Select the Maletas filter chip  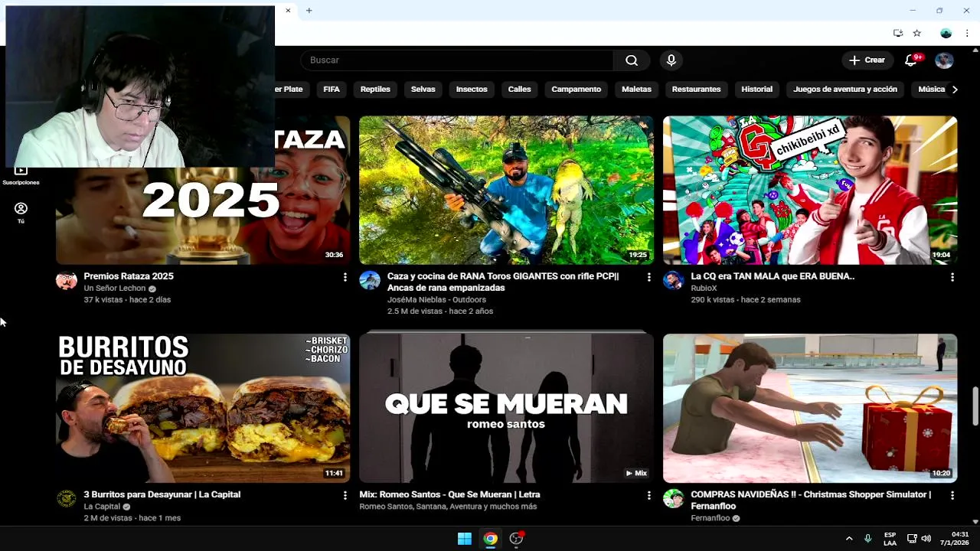636,90
